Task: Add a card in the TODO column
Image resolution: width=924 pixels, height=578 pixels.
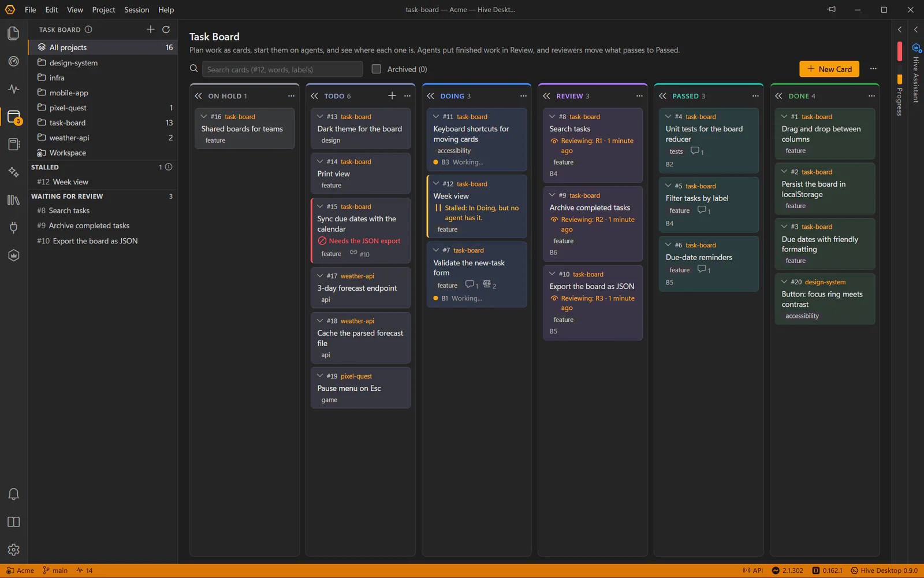Action: [392, 96]
